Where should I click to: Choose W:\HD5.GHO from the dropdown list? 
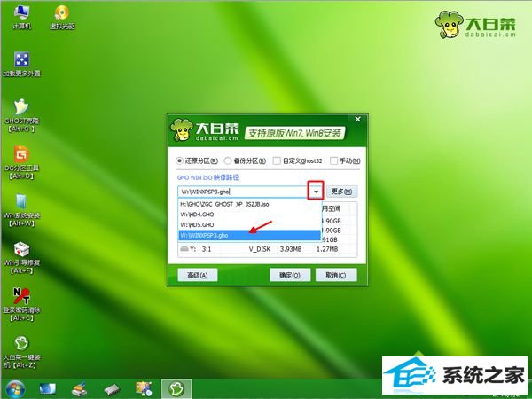249,225
